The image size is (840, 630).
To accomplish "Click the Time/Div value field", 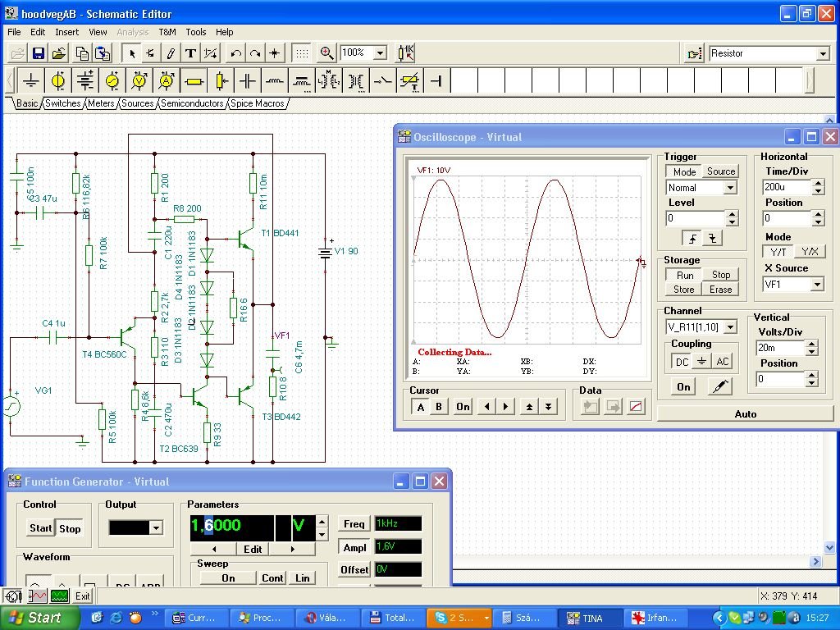I will 785,188.
